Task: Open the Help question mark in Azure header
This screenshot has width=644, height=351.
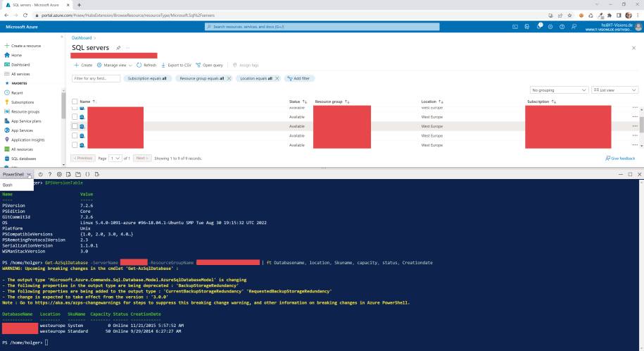Action: click(x=562, y=27)
